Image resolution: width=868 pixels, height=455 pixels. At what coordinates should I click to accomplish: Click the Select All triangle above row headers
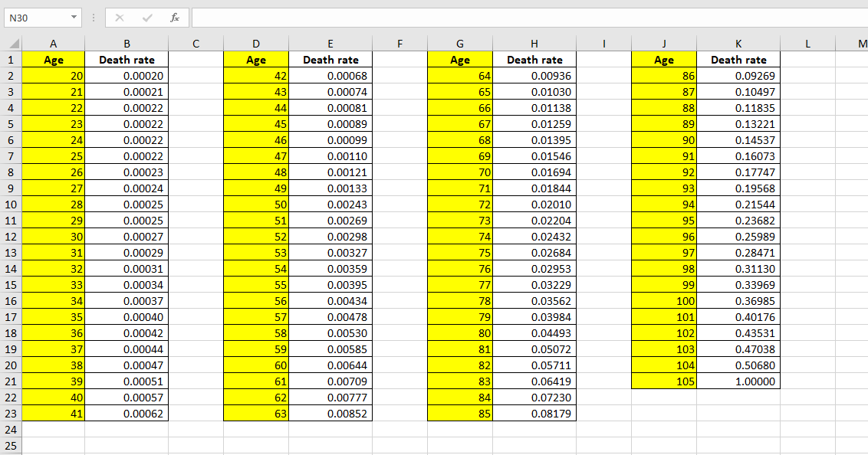(14, 44)
